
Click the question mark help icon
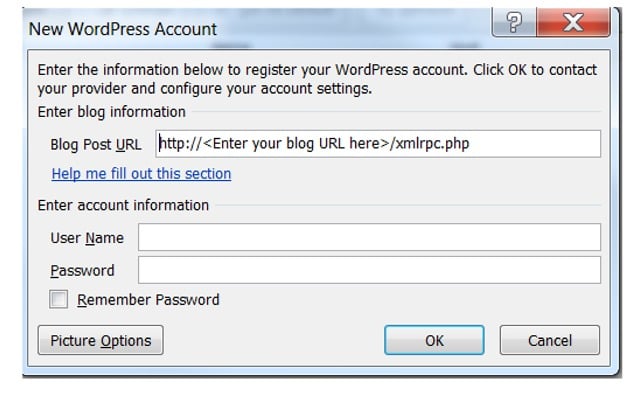[513, 22]
